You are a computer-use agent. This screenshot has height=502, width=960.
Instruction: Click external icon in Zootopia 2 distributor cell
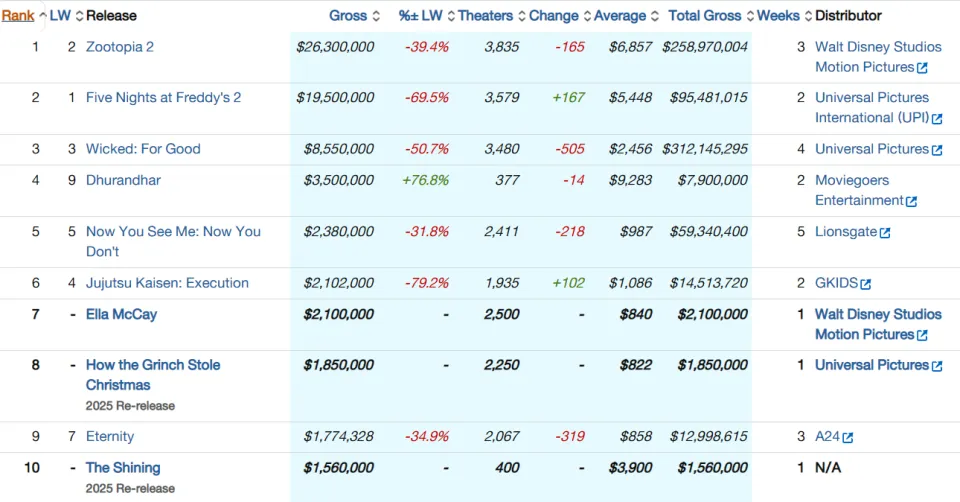[922, 68]
